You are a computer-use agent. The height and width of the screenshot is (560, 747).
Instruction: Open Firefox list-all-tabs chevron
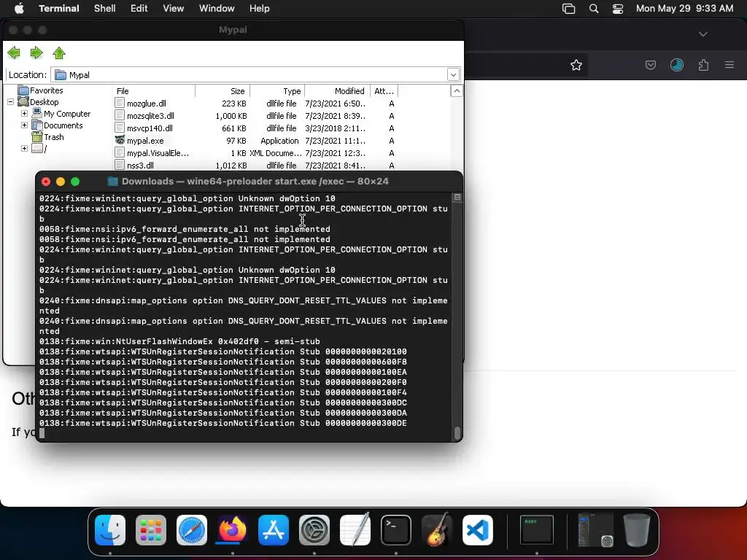[703, 34]
